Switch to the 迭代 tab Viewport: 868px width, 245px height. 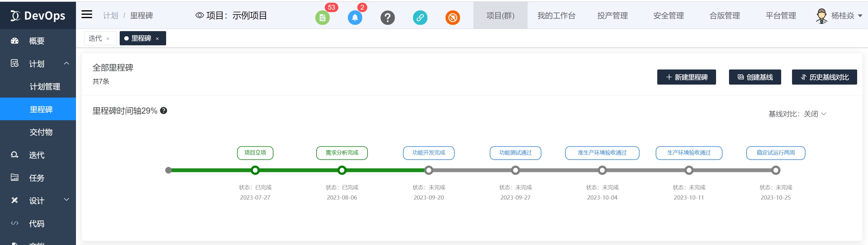(x=95, y=38)
